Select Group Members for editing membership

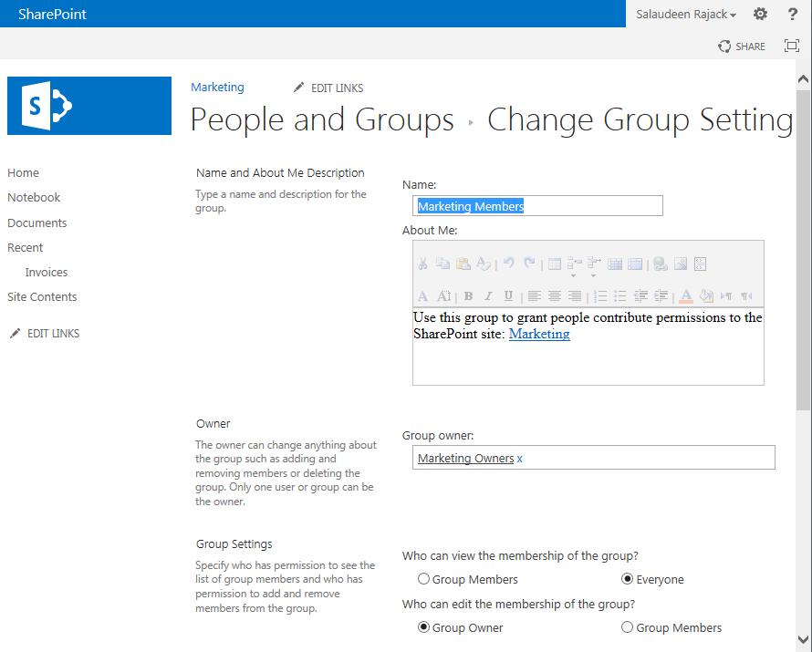pyautogui.click(x=627, y=627)
